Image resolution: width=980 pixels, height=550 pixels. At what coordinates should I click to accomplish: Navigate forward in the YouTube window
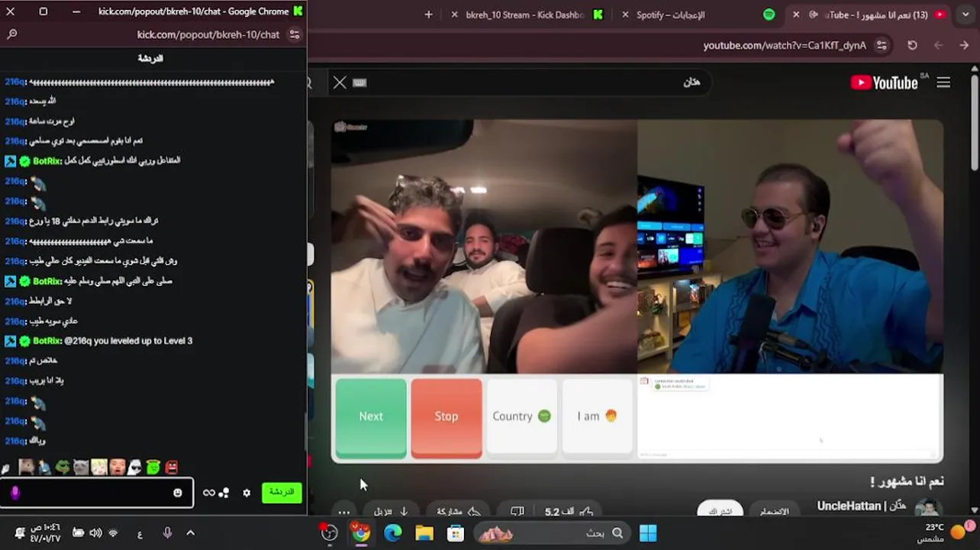point(938,45)
